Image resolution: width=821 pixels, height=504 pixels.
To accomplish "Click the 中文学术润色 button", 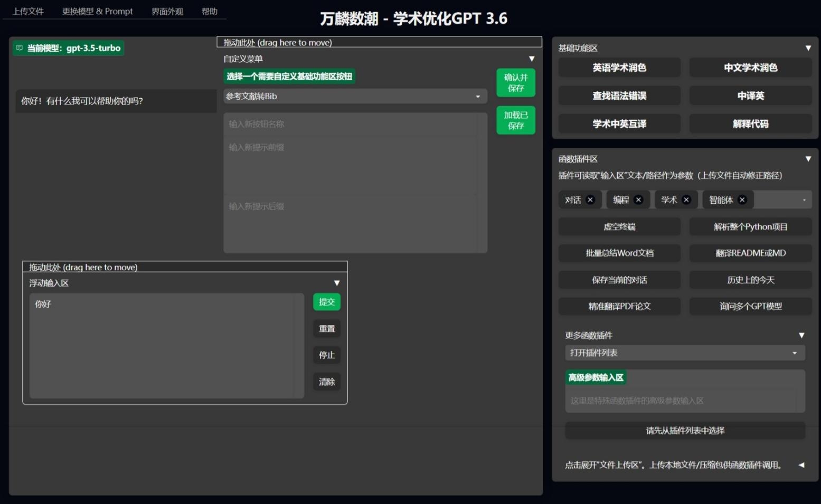I will click(x=750, y=68).
